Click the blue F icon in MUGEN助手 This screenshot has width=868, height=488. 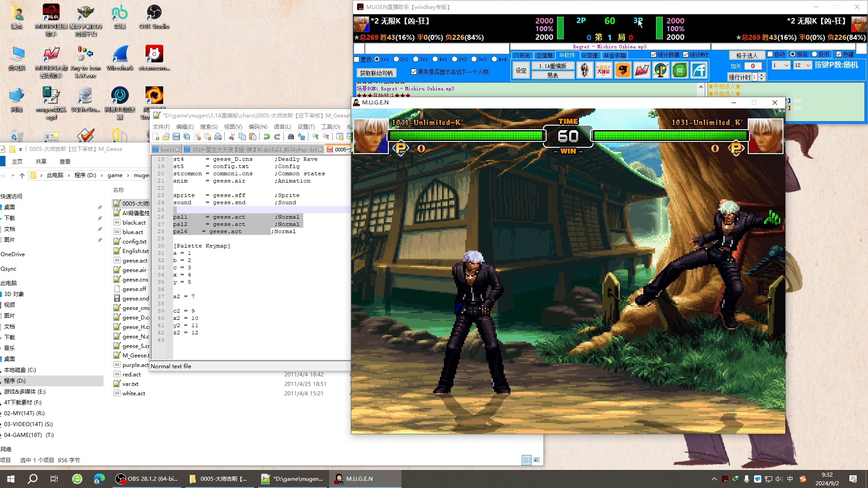pyautogui.click(x=698, y=70)
